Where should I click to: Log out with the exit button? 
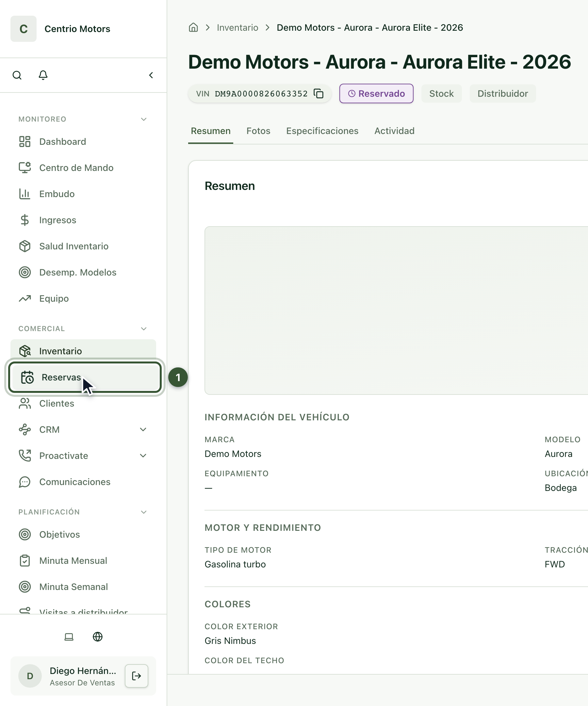click(137, 676)
